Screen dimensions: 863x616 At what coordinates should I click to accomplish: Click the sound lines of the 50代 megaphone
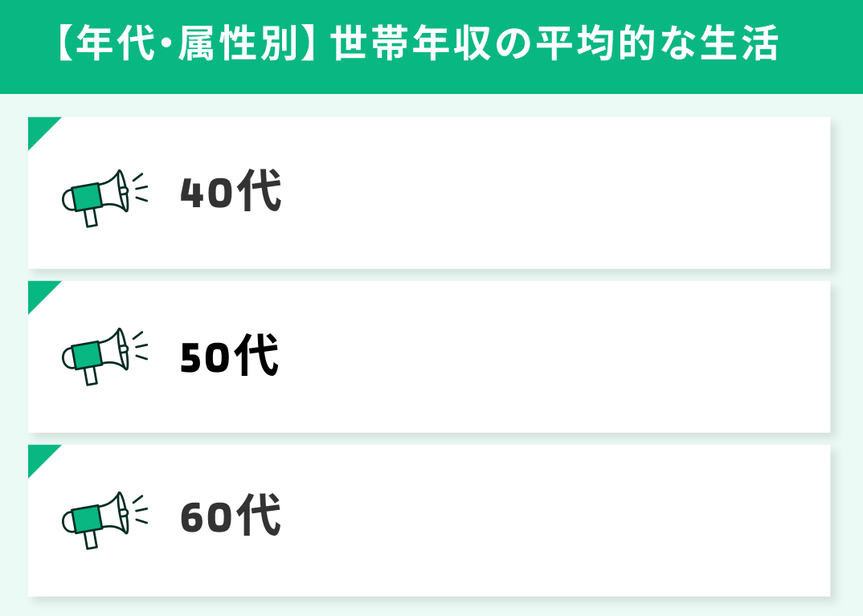(x=140, y=347)
